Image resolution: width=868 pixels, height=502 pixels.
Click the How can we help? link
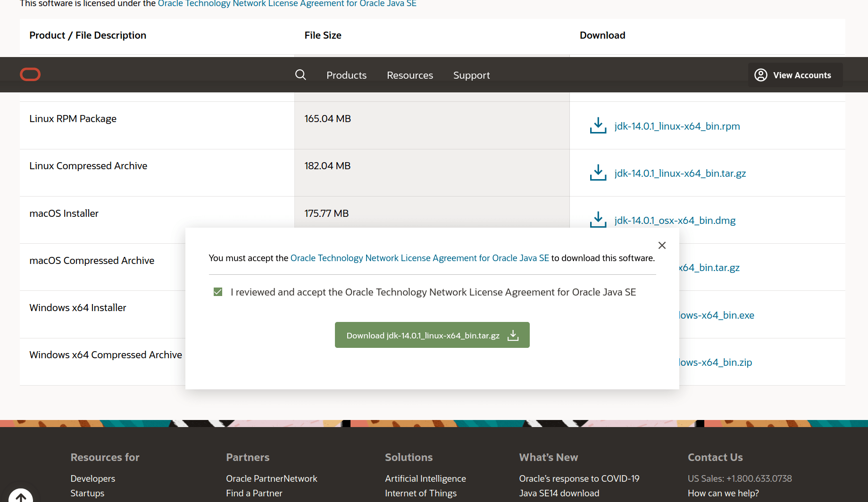[x=724, y=493]
